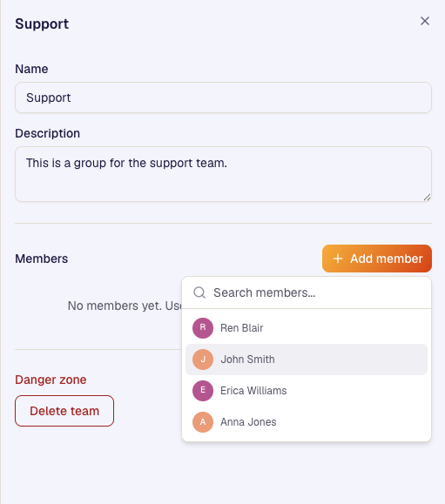Add Anna Jones from the dropdown
This screenshot has width=445, height=504.
(307, 422)
